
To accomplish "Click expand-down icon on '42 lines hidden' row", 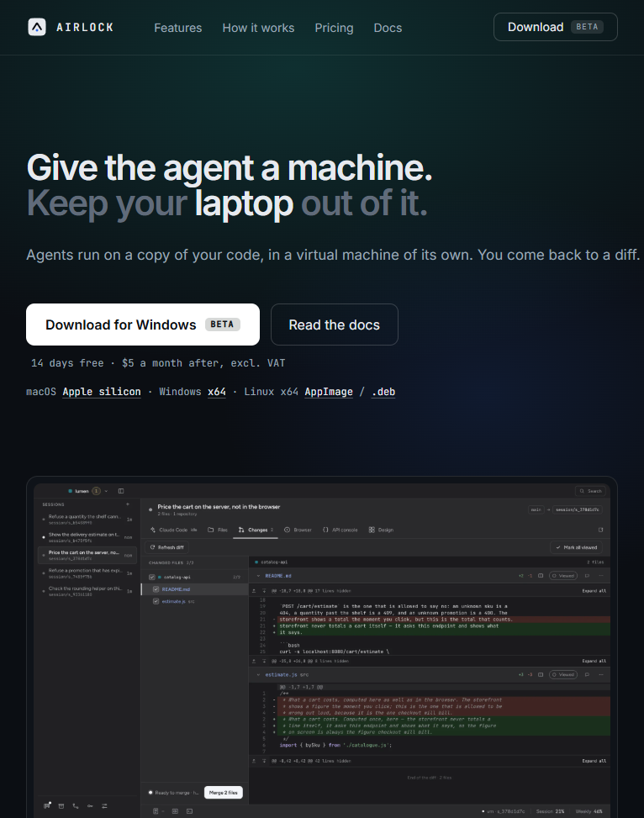I will 264,761.
